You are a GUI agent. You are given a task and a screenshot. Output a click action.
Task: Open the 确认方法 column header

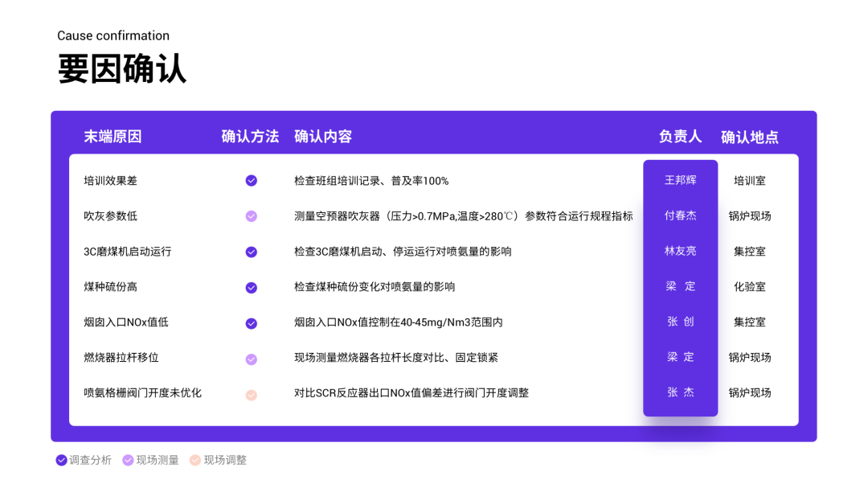coord(250,136)
